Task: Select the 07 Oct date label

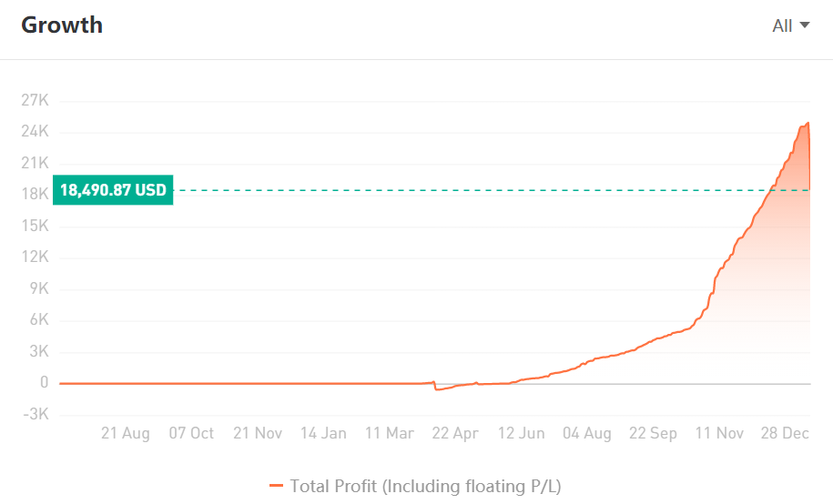Action: click(x=191, y=433)
